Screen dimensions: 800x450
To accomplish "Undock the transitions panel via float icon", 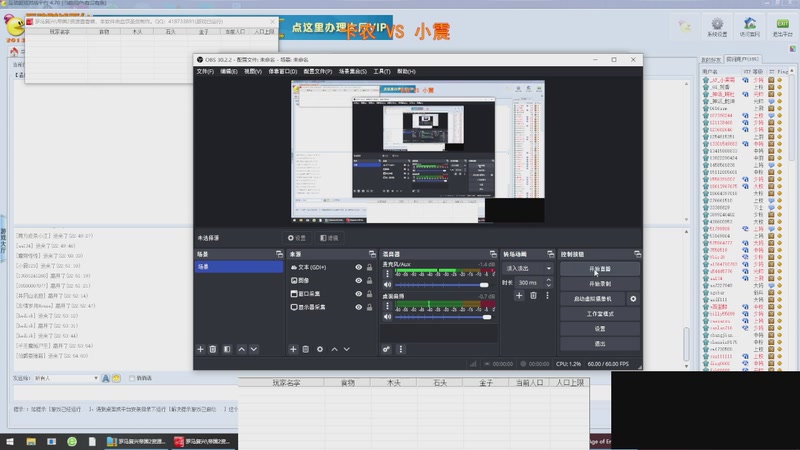I will [550, 254].
